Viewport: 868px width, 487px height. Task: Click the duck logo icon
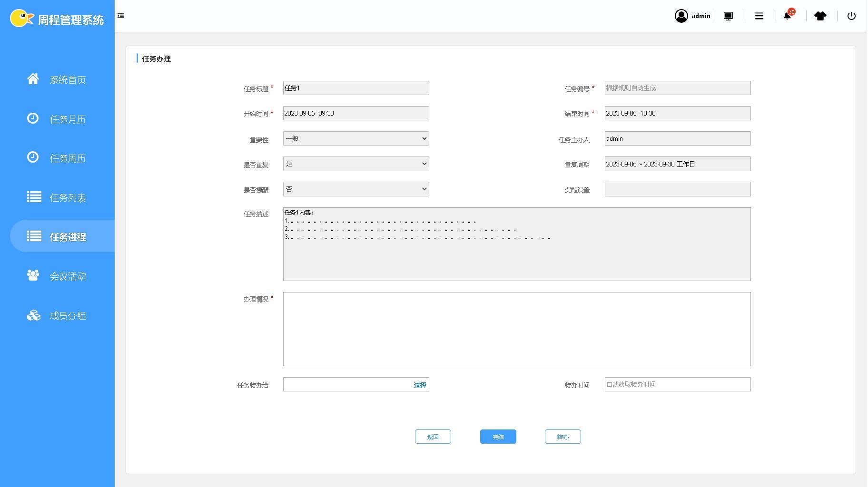(x=21, y=19)
